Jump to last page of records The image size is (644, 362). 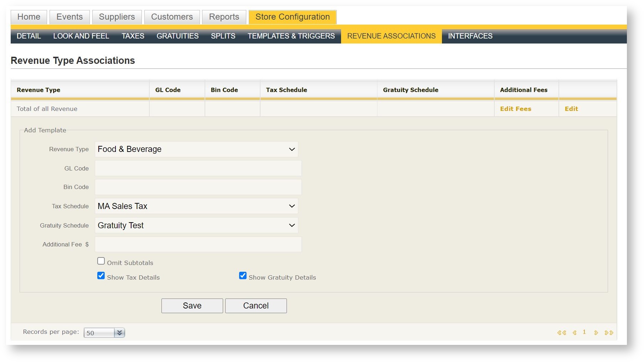[x=609, y=333]
